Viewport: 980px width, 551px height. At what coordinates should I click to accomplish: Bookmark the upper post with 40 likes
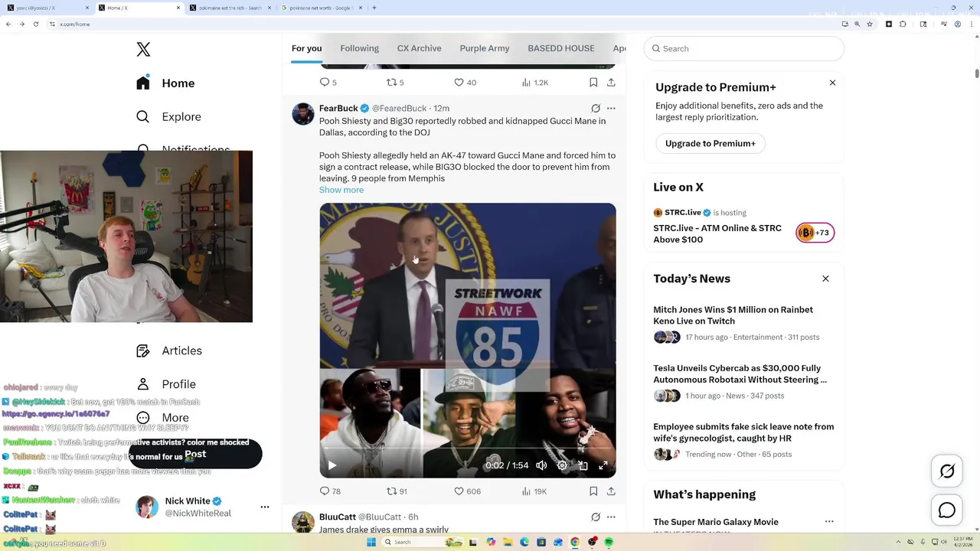click(x=593, y=83)
